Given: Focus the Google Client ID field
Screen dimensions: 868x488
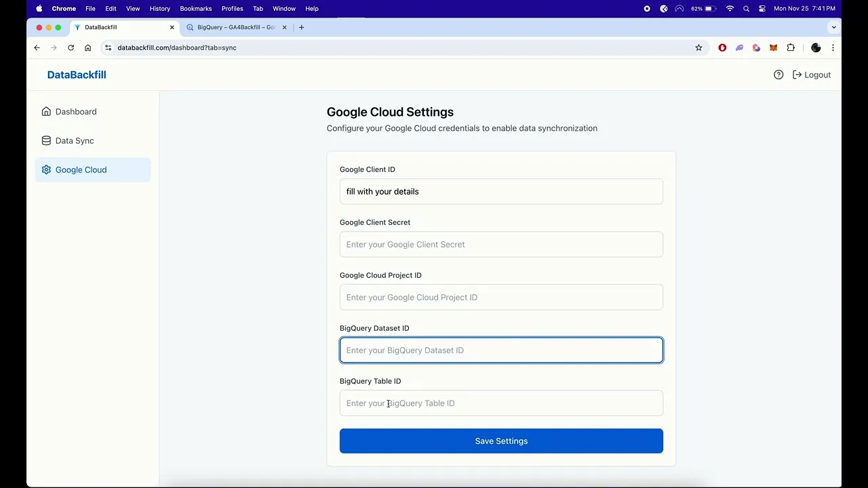Looking at the screenshot, I should click(501, 192).
